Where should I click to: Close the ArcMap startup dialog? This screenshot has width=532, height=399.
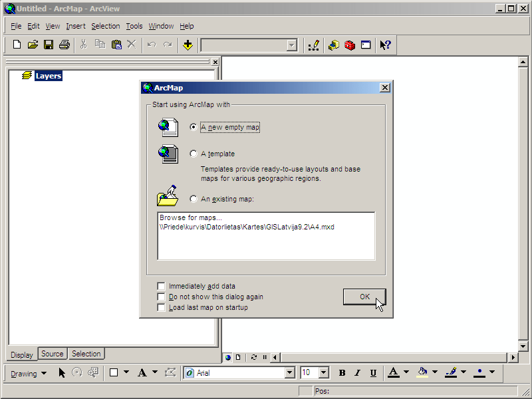(x=385, y=88)
